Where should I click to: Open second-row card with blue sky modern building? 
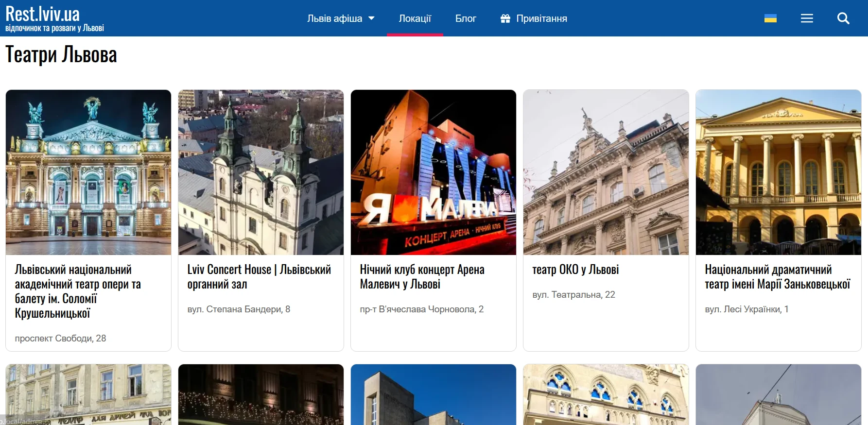[x=434, y=394]
